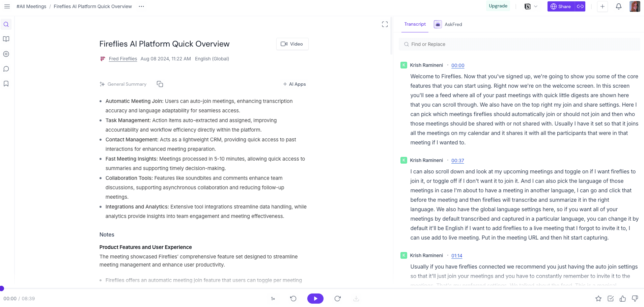Click the thumbs down feedback icon

(635, 299)
